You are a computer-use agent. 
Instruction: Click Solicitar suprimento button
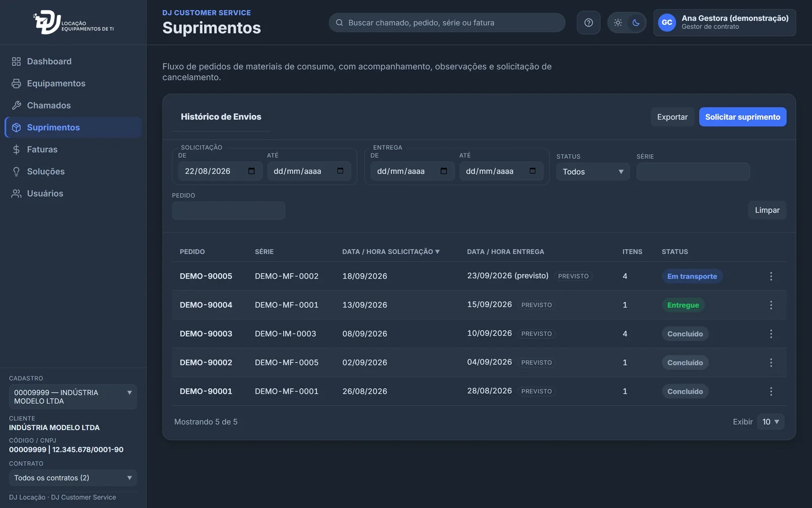point(742,117)
